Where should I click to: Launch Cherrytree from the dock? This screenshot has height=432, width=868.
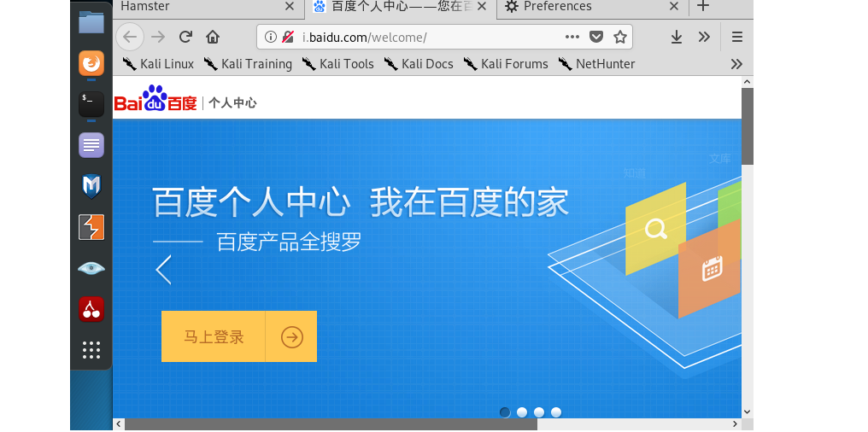click(x=91, y=309)
